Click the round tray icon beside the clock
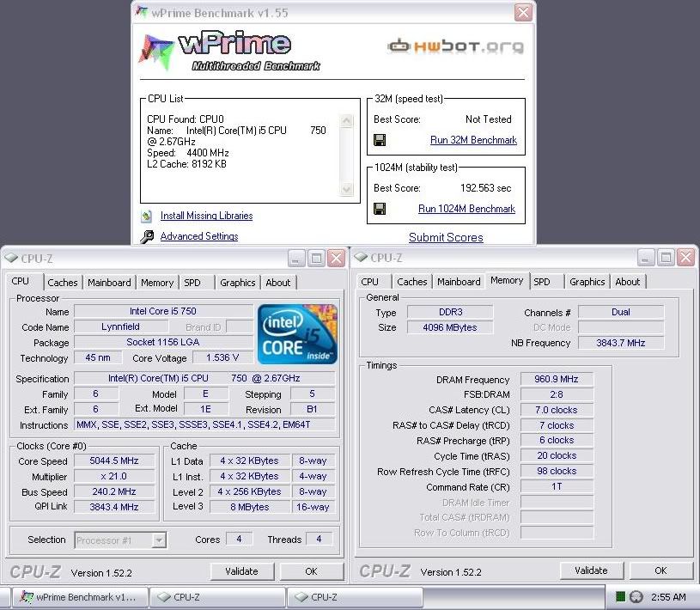Image resolution: width=700 pixels, height=610 pixels. 636,596
